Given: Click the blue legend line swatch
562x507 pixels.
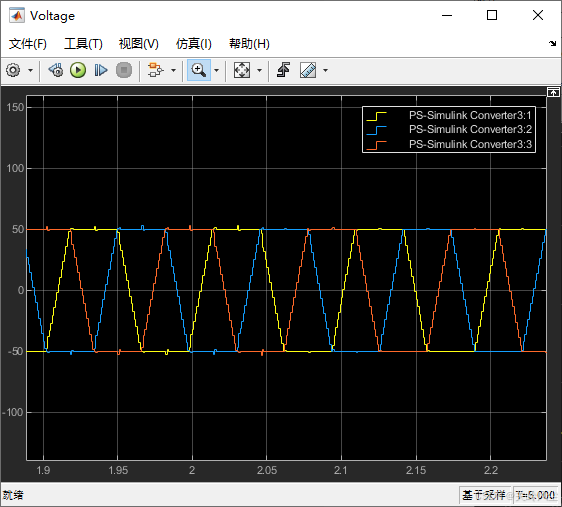Looking at the screenshot, I should pos(376,130).
